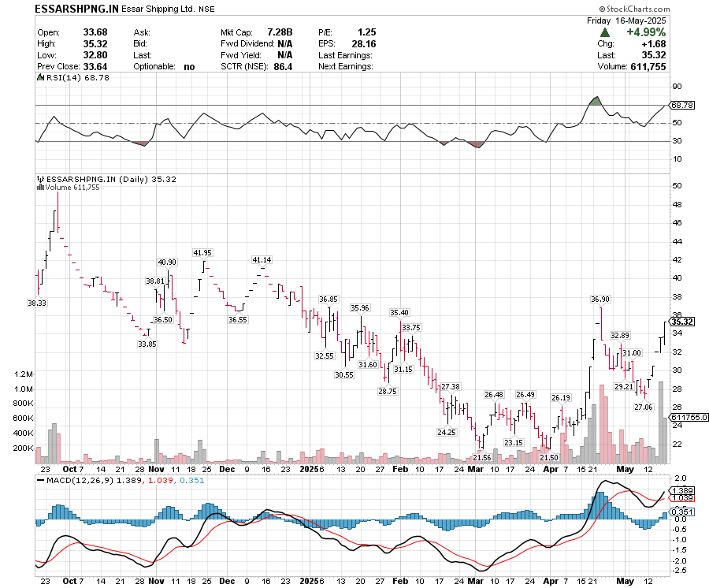Click the +4.99% percent change

[646, 32]
